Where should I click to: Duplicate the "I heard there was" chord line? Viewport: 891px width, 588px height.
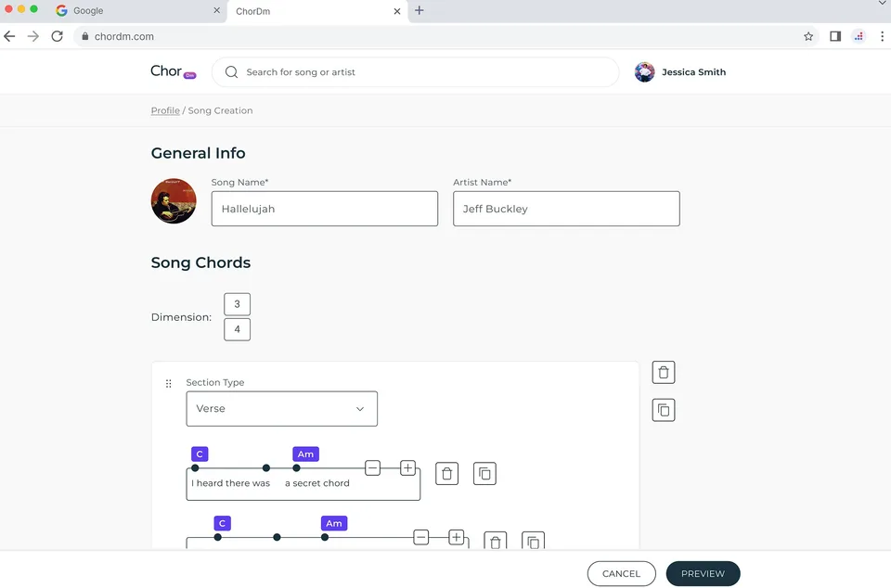484,473
